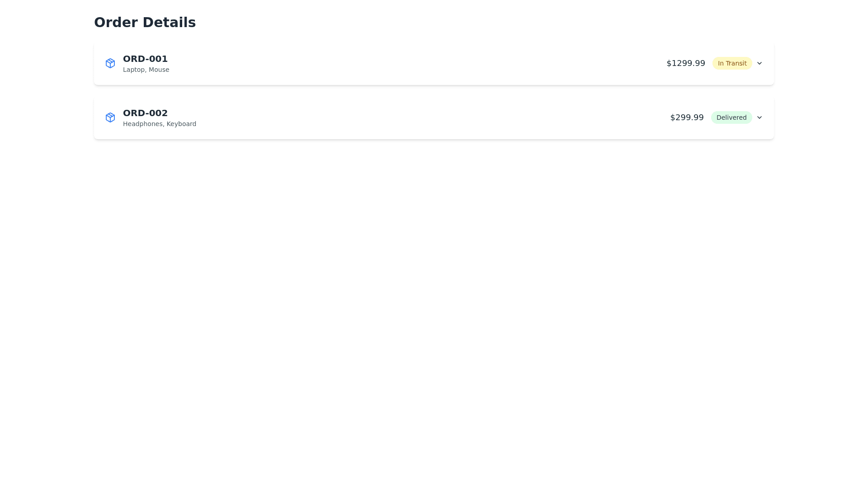
Task: Click empty middle area of ORD-002 card
Action: click(x=407, y=117)
